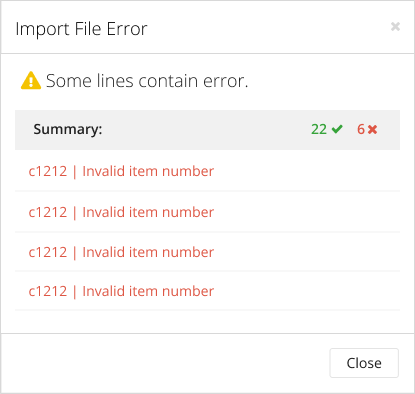Screen dimensions: 415x394
Task: Click the Summary: label
Action: 68,129
